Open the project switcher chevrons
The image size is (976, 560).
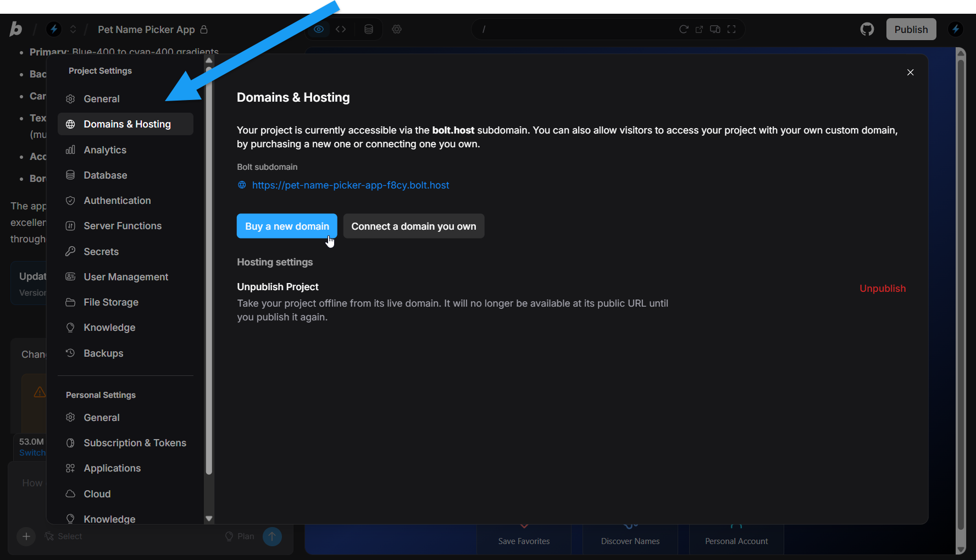click(x=73, y=29)
